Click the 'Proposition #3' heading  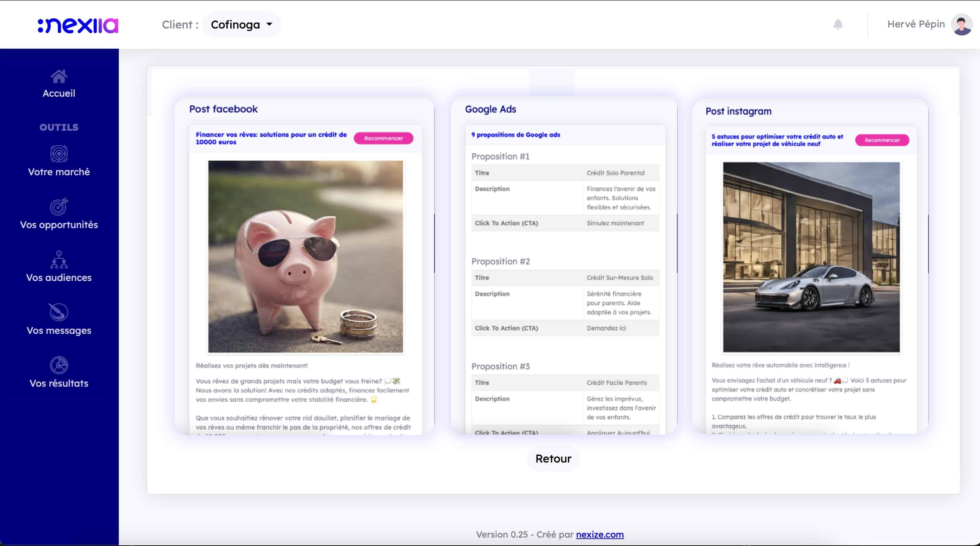(x=500, y=366)
